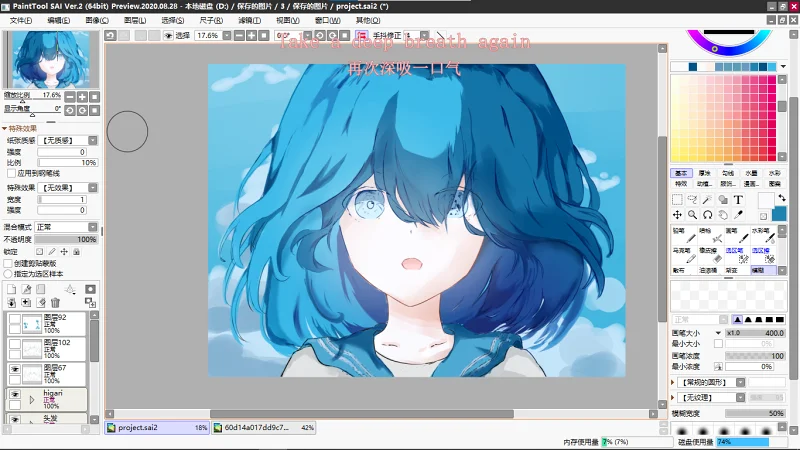This screenshot has width=800, height=450.
Task: Click the lock transparency icon next to 锁定
Action: coord(39,252)
